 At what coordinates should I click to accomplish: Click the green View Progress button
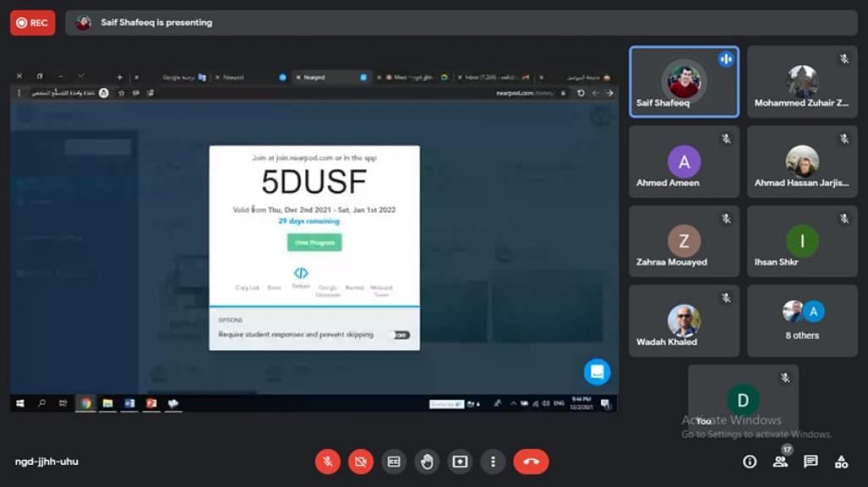pos(314,242)
